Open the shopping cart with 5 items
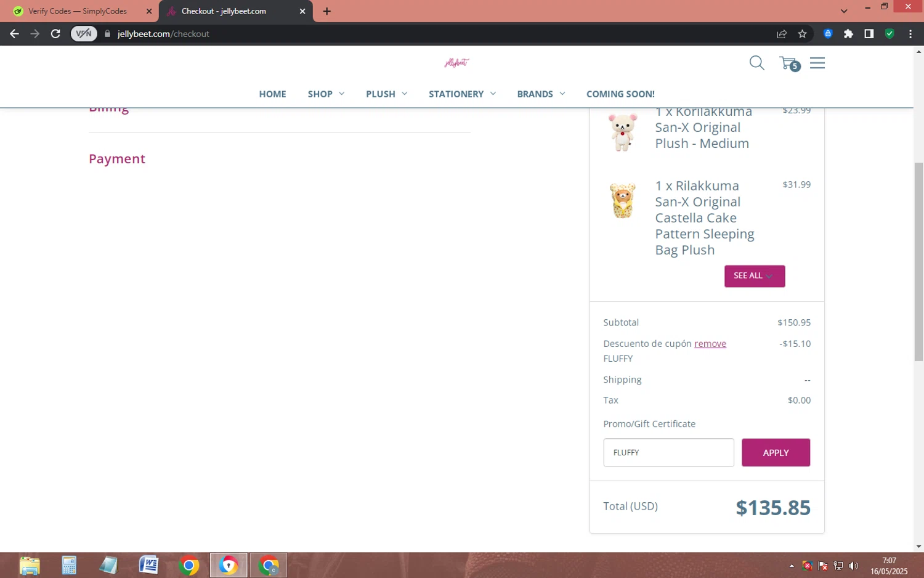924x578 pixels. click(x=789, y=63)
